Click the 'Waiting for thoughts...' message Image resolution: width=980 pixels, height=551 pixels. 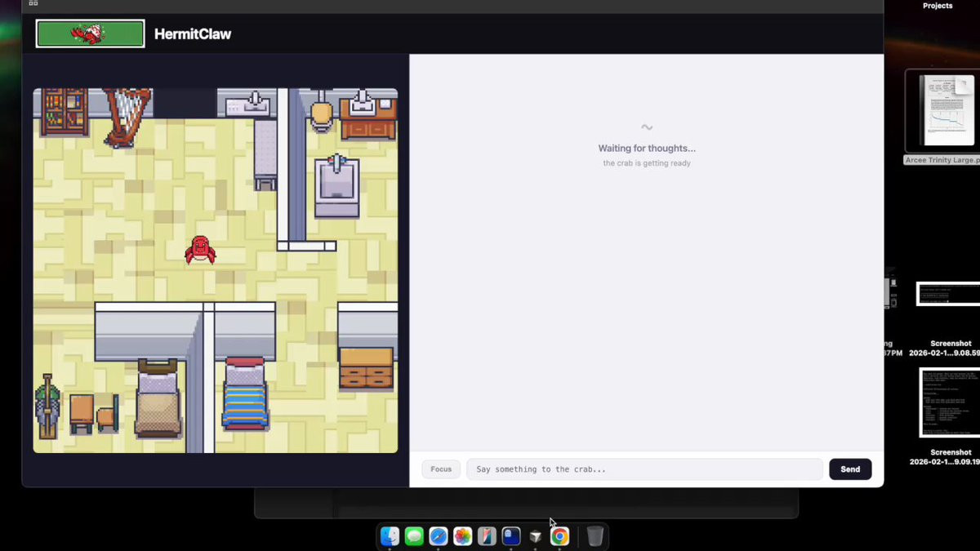647,149
